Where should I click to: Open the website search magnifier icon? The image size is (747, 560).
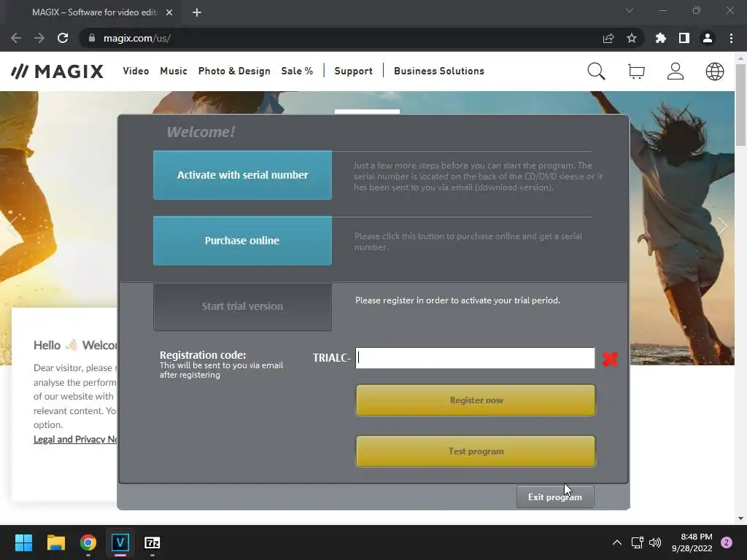(x=596, y=71)
